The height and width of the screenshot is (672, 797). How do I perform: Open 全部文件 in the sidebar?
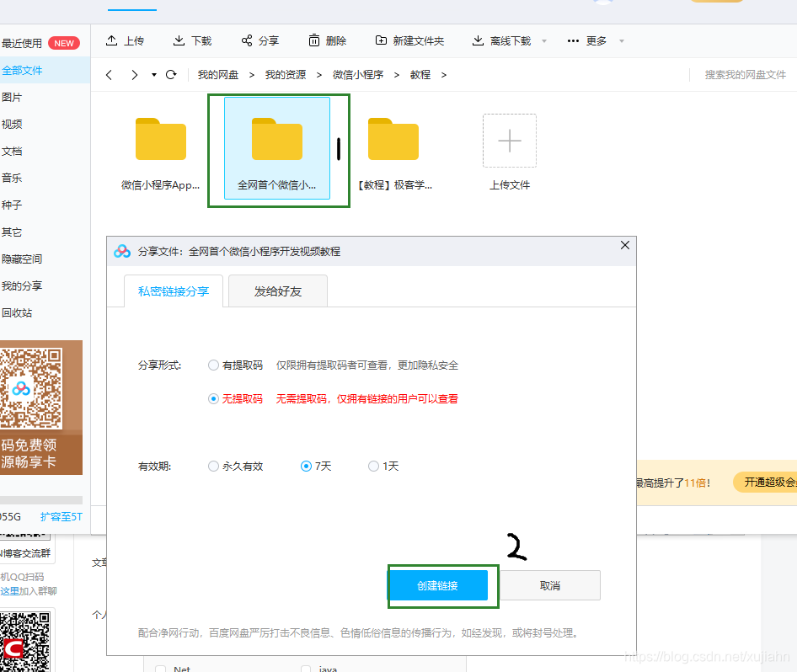45,70
